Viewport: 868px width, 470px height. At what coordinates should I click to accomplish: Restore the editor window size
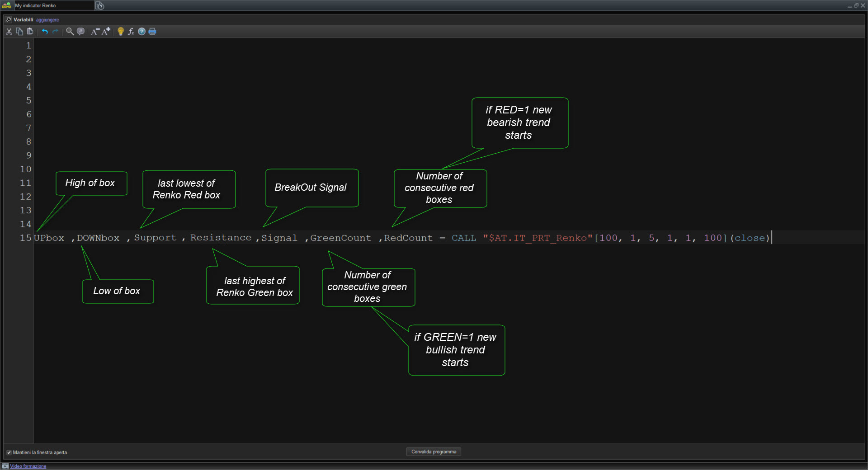point(856,5)
